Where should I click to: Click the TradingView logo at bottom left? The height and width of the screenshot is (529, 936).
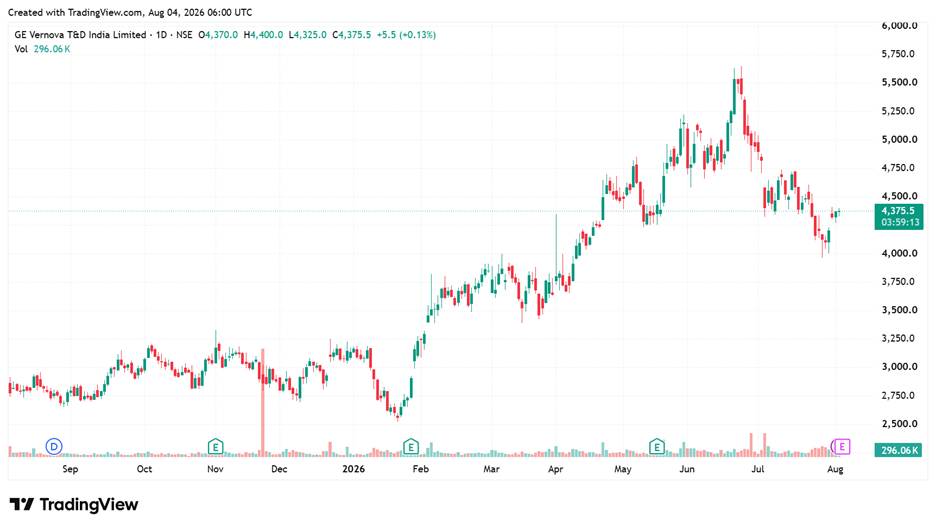tap(73, 505)
